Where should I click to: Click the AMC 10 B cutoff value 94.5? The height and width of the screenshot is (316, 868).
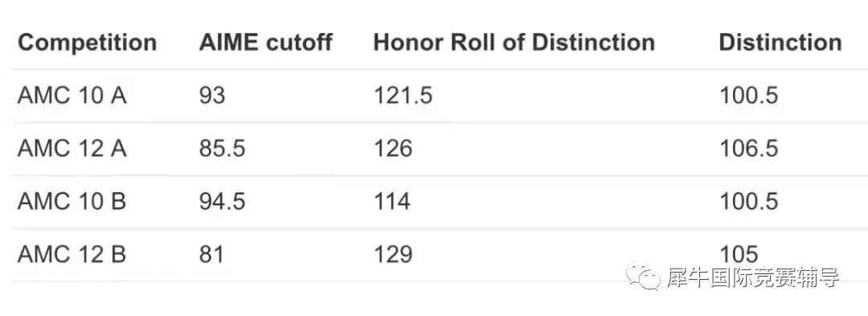[x=222, y=202]
